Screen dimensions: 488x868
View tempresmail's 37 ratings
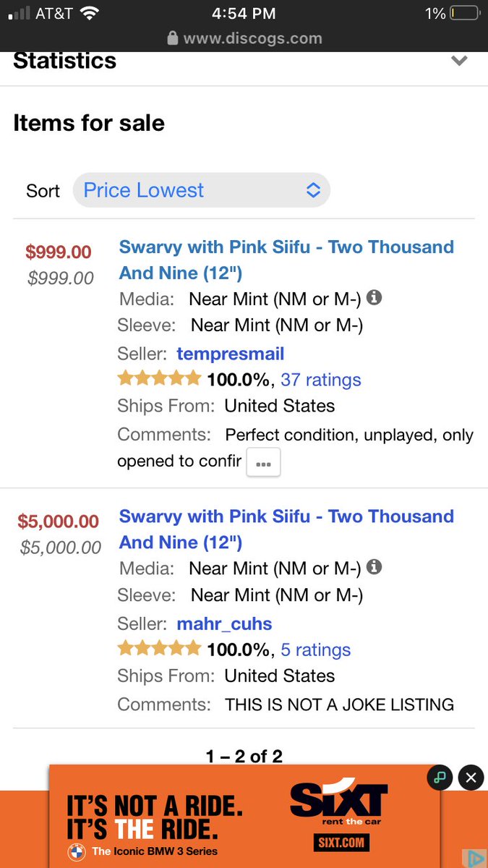pyautogui.click(x=320, y=380)
